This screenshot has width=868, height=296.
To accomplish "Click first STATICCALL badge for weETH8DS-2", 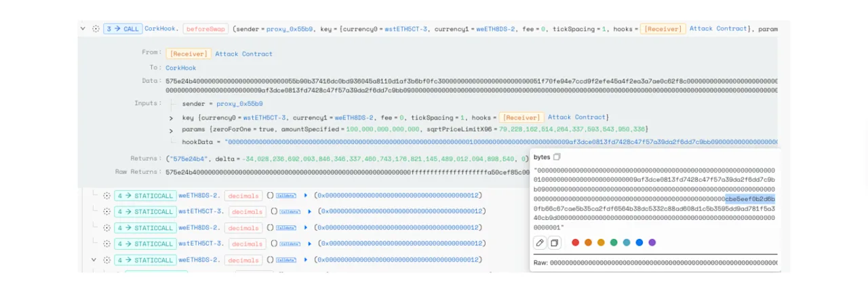I will pos(145,196).
